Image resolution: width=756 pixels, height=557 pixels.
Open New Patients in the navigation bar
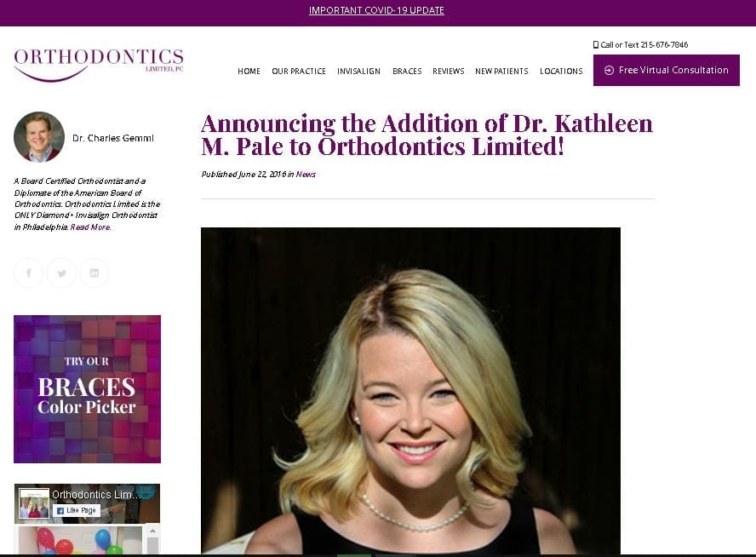[x=501, y=72]
